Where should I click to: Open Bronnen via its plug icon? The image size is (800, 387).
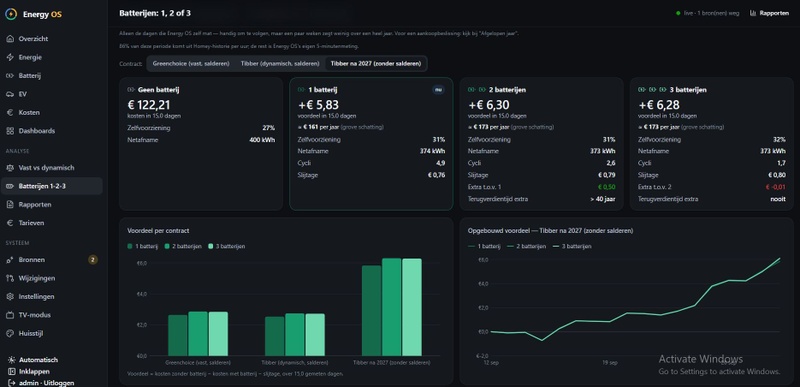[10, 260]
